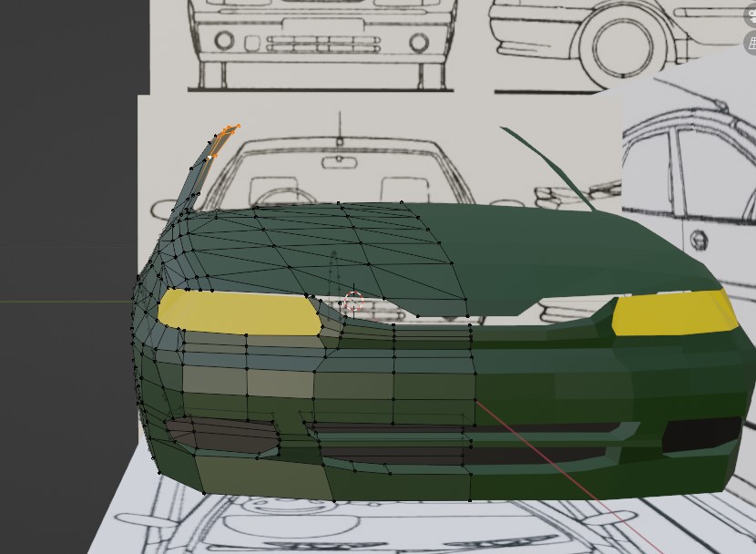The height and width of the screenshot is (554, 756).
Task: Click the red-white 3D cursor on the hood
Action: point(354,302)
